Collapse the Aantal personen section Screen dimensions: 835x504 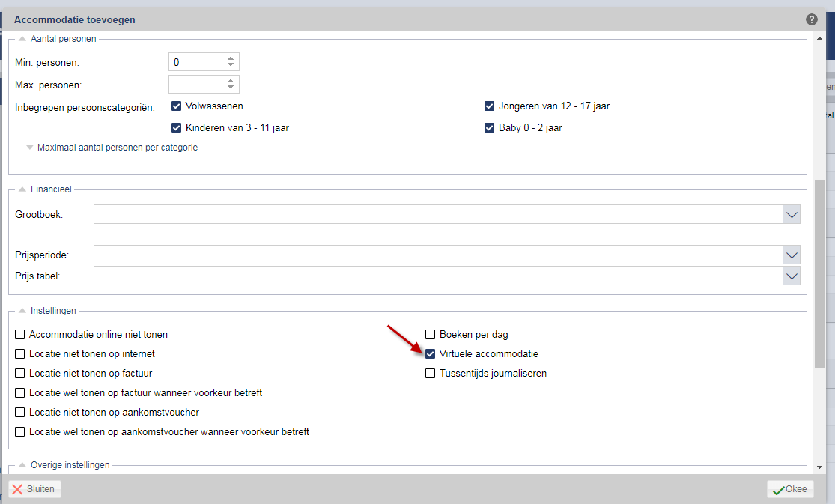(x=22, y=39)
